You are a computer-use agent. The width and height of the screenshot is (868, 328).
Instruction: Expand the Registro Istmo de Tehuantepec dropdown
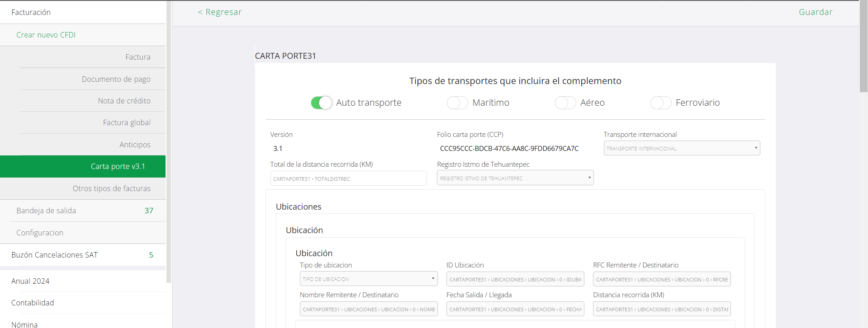tap(515, 178)
